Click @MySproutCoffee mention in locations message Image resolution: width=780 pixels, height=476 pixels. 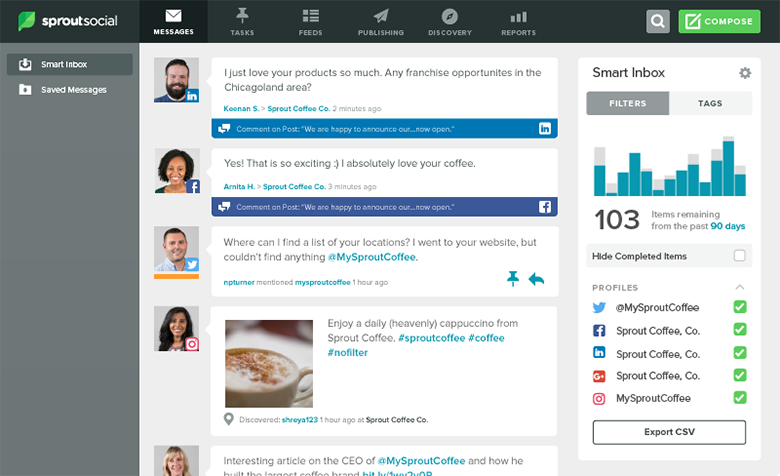pos(373,257)
